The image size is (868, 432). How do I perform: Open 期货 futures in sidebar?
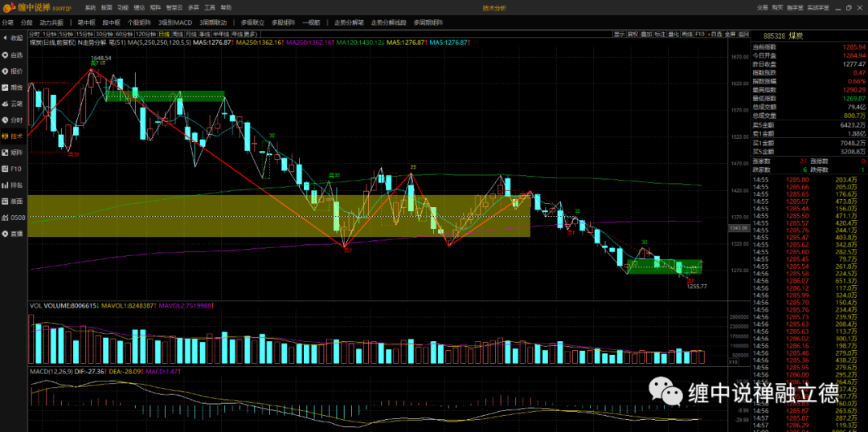point(13,88)
